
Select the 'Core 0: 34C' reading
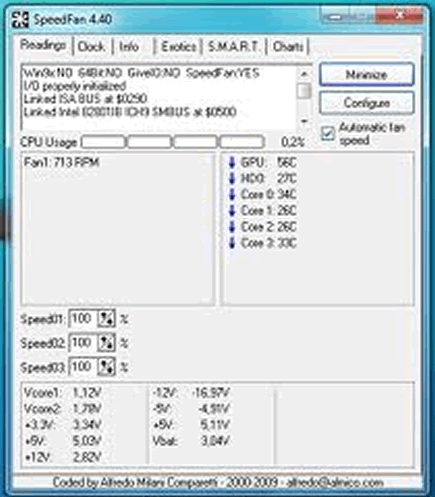pos(268,195)
